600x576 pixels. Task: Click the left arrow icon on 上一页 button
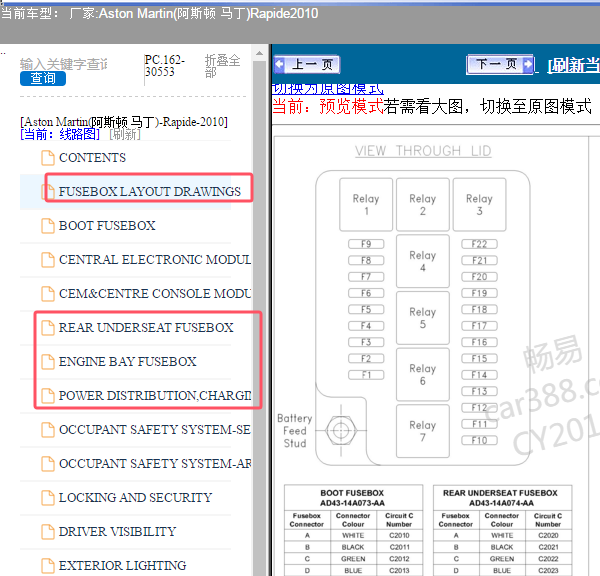280,64
